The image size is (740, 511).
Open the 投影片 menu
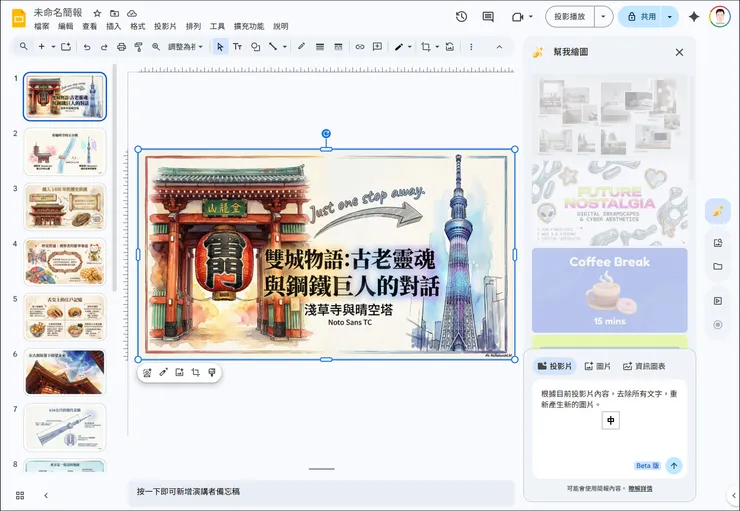point(165,26)
